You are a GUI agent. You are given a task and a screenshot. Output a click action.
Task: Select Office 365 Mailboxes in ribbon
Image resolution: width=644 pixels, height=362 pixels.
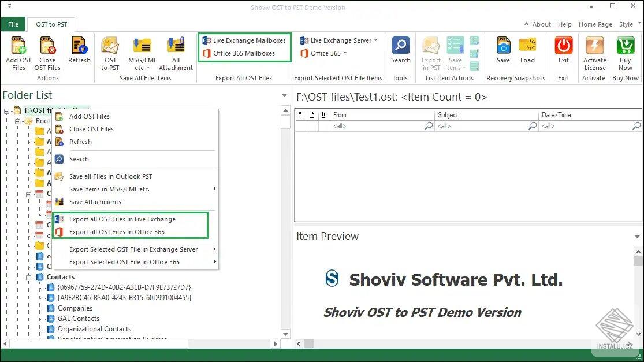click(x=239, y=53)
